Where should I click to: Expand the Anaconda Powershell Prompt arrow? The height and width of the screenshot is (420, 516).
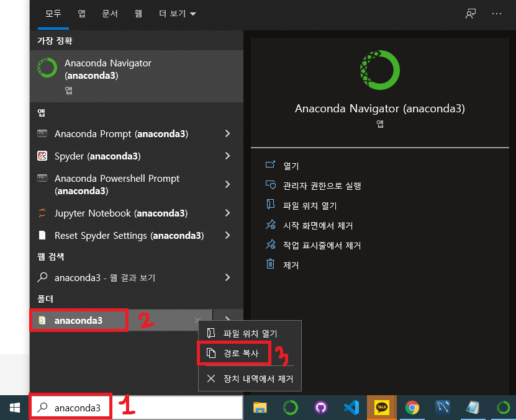tap(227, 184)
